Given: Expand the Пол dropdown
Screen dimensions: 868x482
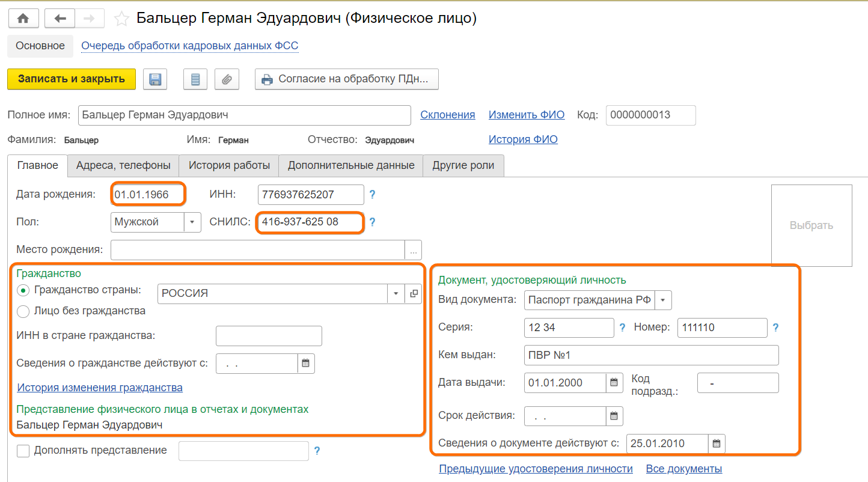Looking at the screenshot, I should point(192,222).
